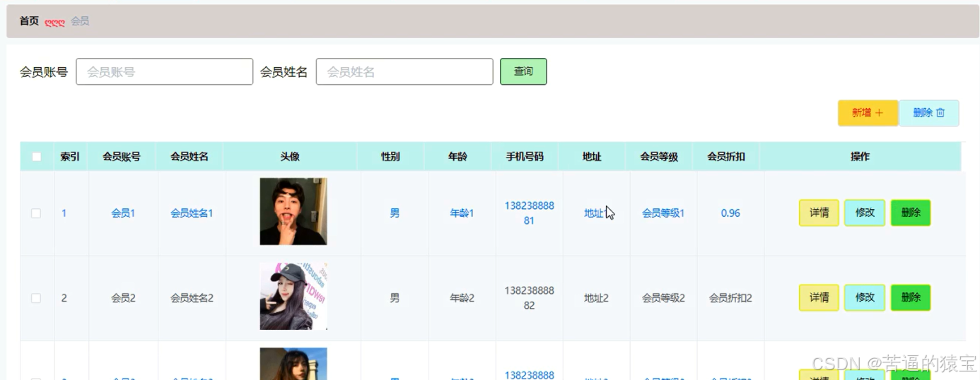The width and height of the screenshot is (980, 380).
Task: Click the 头像 column header
Action: click(290, 157)
